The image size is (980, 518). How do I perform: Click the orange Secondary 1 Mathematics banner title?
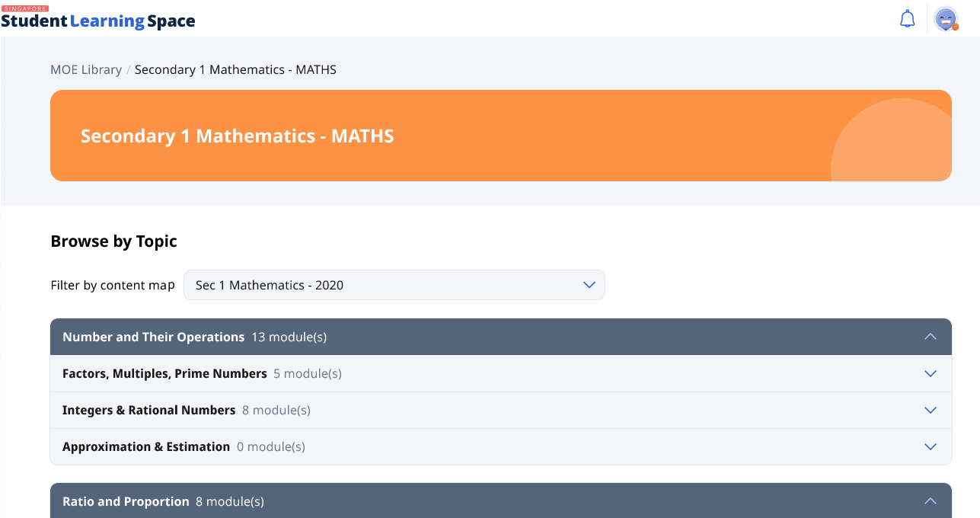coord(237,136)
